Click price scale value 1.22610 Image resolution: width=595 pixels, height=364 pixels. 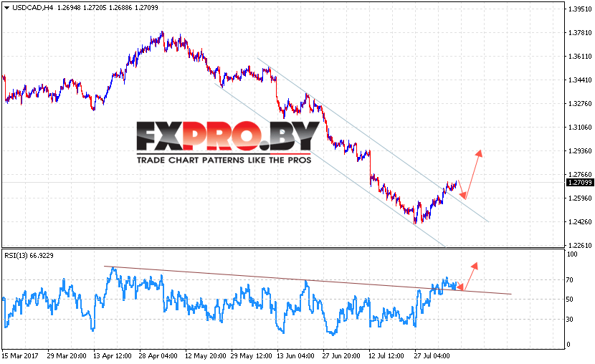(x=580, y=245)
